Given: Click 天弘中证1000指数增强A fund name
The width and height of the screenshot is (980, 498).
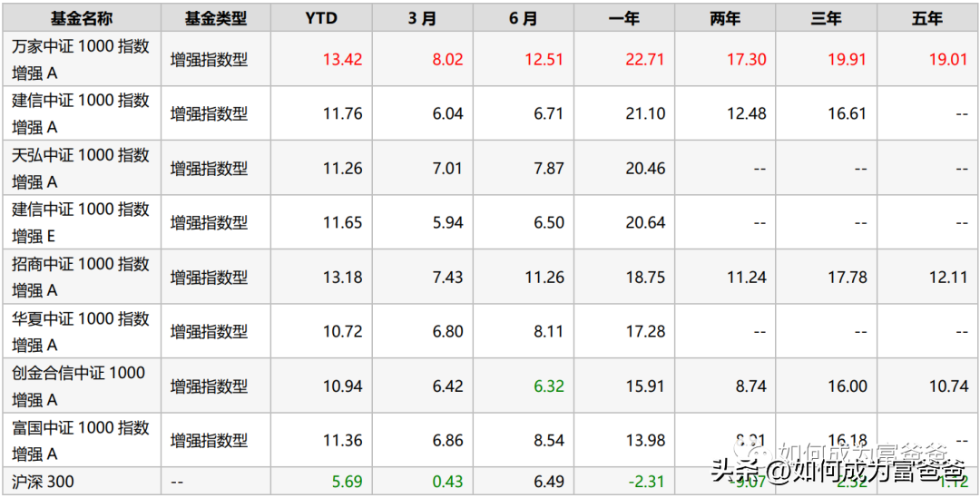Looking at the screenshot, I should 81,168.
